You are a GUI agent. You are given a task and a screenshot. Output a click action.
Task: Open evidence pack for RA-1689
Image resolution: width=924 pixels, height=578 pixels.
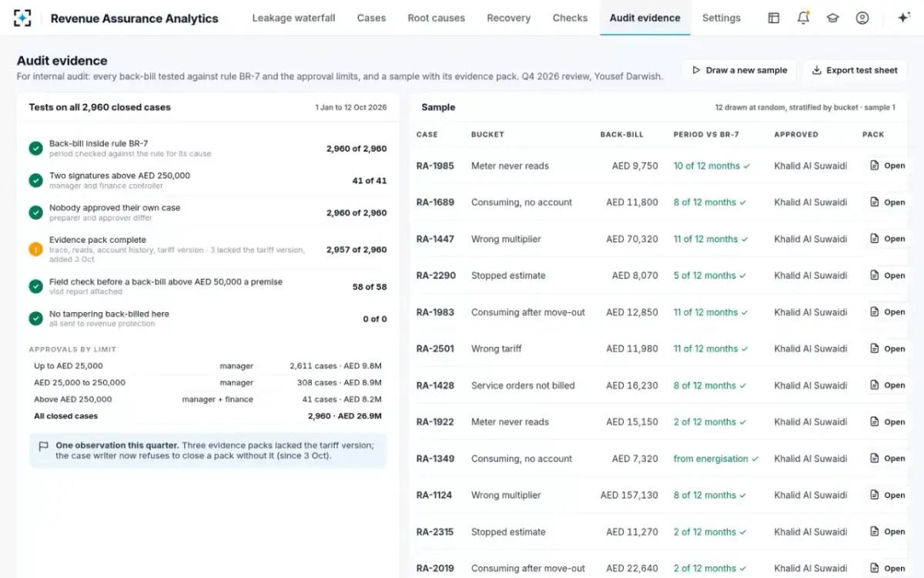click(x=887, y=202)
